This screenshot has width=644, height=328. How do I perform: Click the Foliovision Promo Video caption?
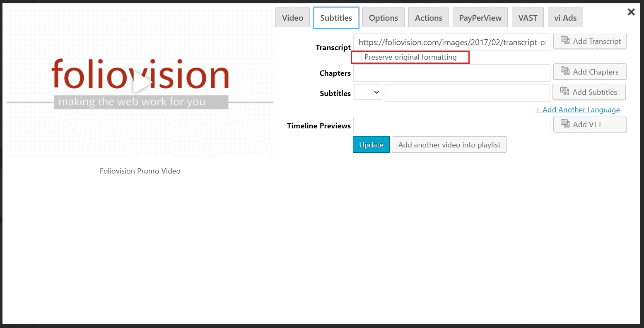pyautogui.click(x=140, y=171)
